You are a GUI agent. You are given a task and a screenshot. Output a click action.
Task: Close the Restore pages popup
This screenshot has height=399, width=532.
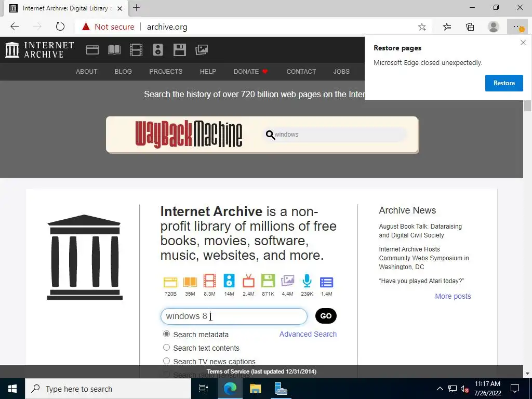pos(523,43)
